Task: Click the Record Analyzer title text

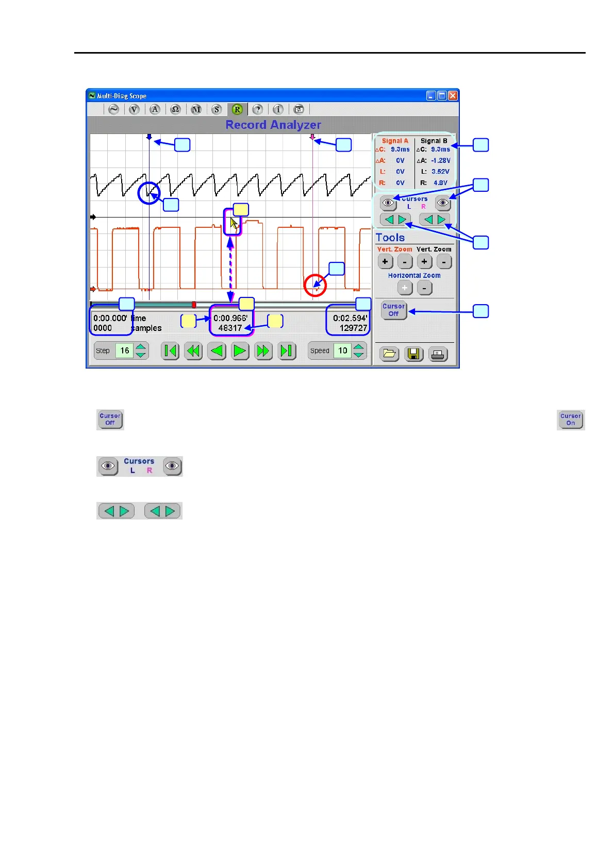Action: coord(273,125)
